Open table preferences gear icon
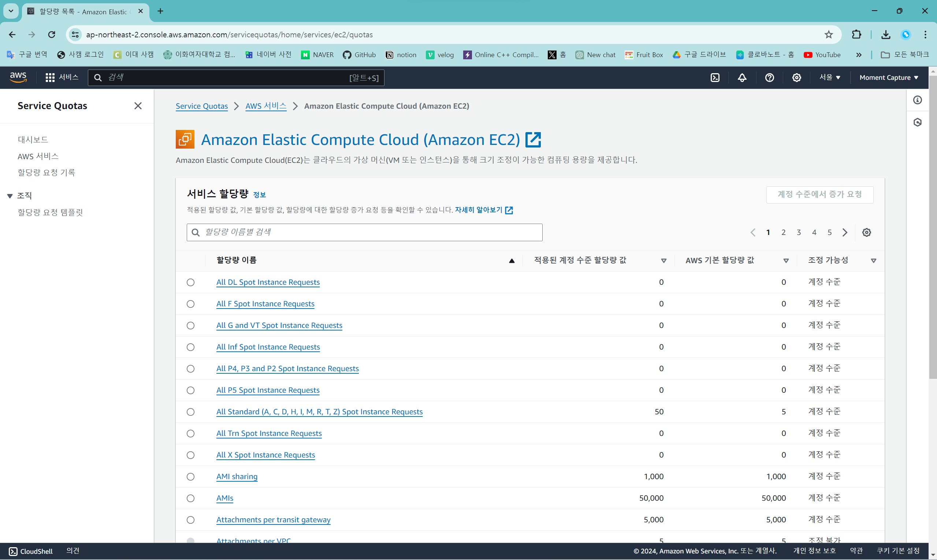Image resolution: width=937 pixels, height=560 pixels. point(866,232)
